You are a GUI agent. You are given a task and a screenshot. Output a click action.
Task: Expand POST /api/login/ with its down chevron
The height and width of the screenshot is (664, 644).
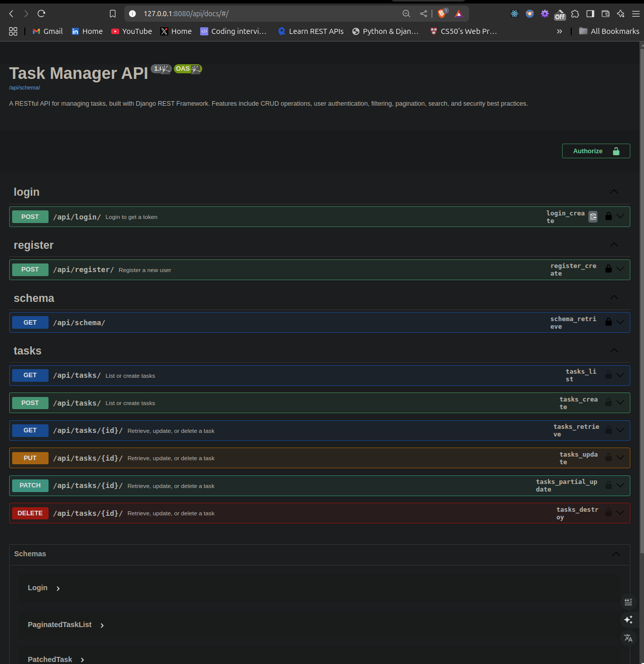pyautogui.click(x=620, y=216)
